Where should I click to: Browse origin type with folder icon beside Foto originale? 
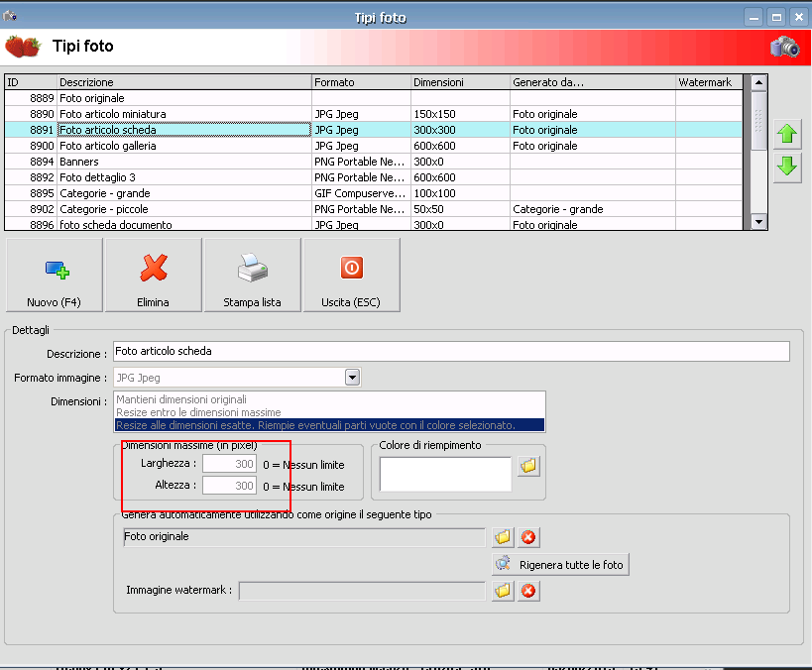503,537
